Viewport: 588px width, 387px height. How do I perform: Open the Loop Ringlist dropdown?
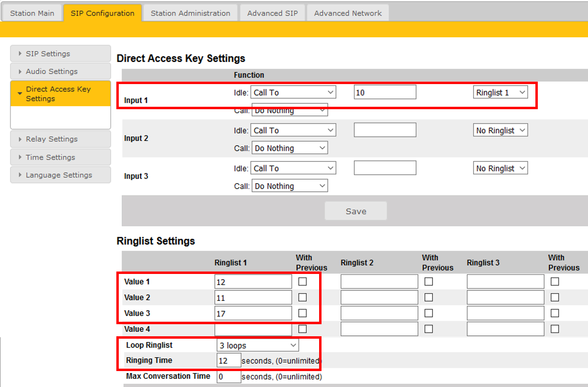(x=258, y=345)
